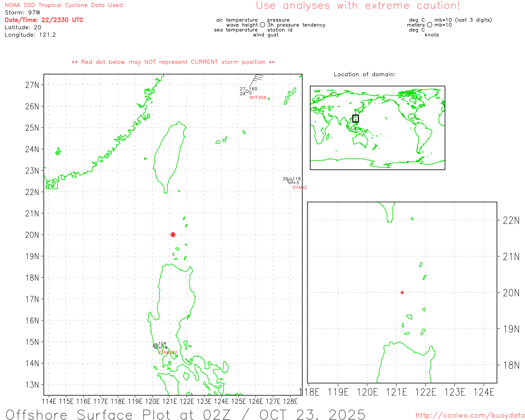Click the black domain box on world map
The height and width of the screenshot is (420, 525).
click(356, 119)
